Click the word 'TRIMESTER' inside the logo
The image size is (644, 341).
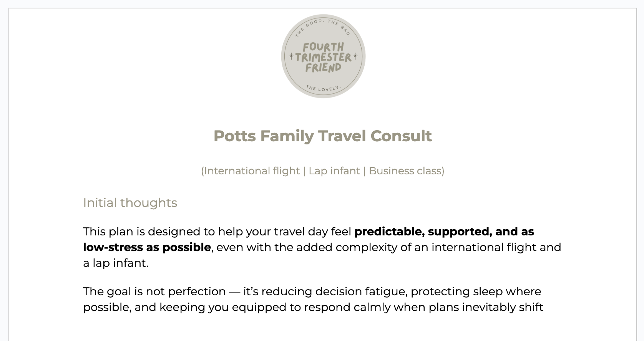[x=323, y=57]
